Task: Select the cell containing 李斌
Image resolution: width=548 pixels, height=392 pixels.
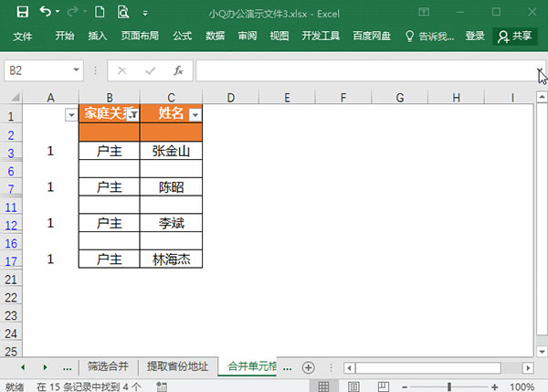Action: click(171, 223)
